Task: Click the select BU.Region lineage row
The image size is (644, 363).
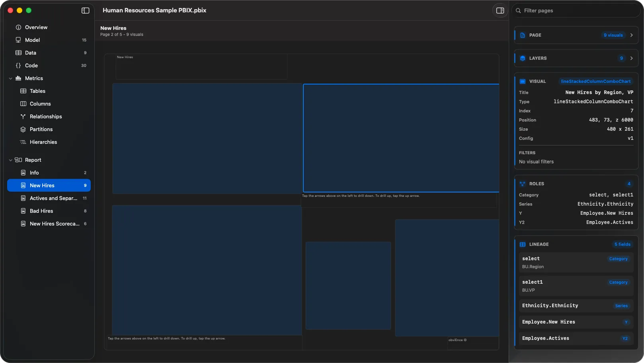Action: (x=576, y=262)
